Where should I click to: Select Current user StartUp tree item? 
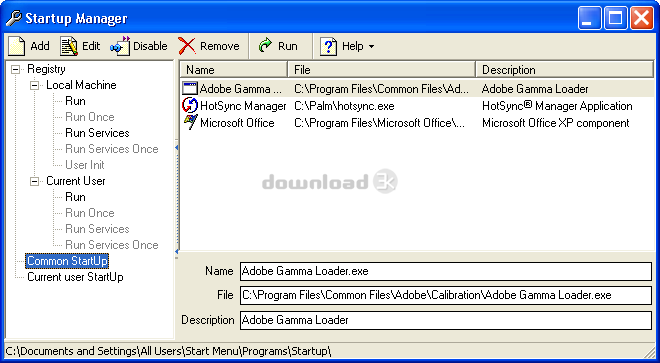coord(75,277)
